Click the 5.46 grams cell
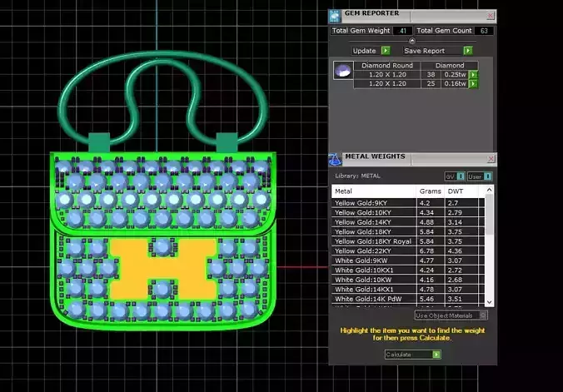 point(430,299)
